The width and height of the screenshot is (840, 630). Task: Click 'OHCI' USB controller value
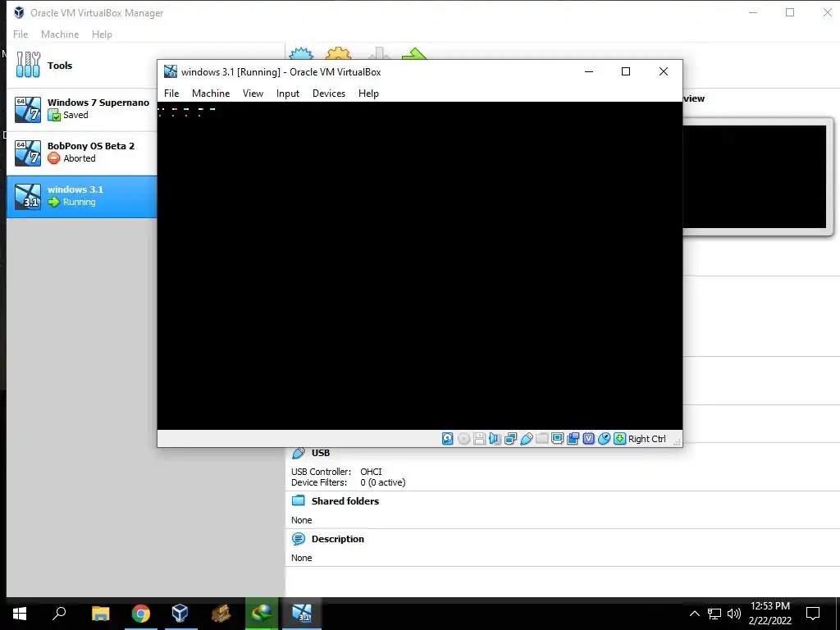[x=372, y=472]
